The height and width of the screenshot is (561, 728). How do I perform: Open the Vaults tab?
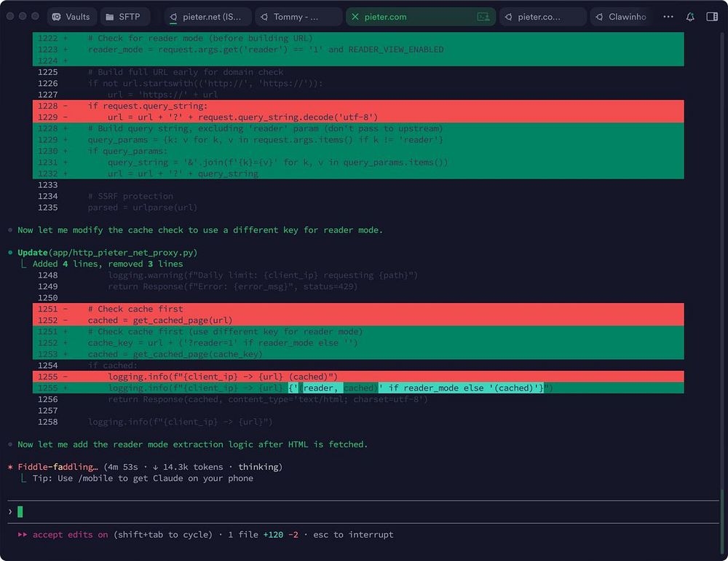tap(71, 17)
